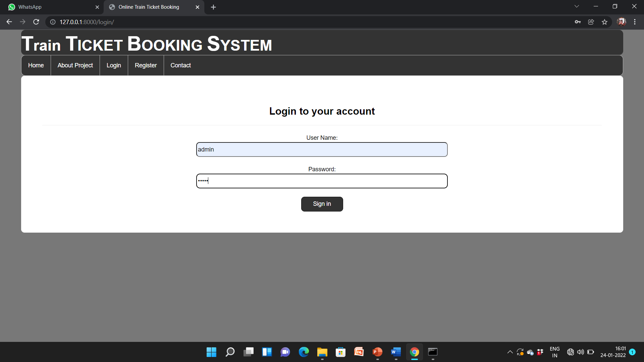Switch to the WhatsApp tab
Image resolution: width=644 pixels, height=362 pixels.
(50, 7)
